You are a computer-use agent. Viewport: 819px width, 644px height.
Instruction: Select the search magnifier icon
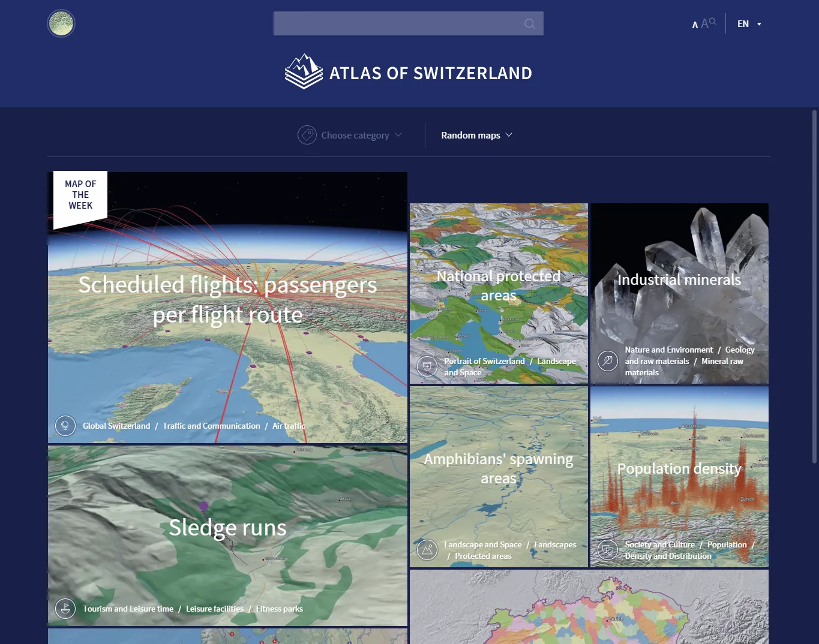(x=529, y=23)
